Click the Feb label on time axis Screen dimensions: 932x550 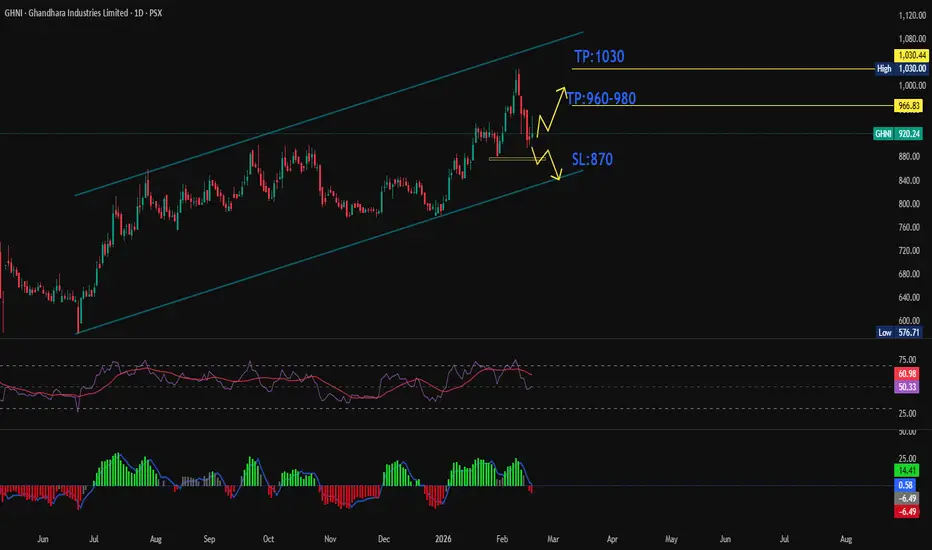click(502, 539)
